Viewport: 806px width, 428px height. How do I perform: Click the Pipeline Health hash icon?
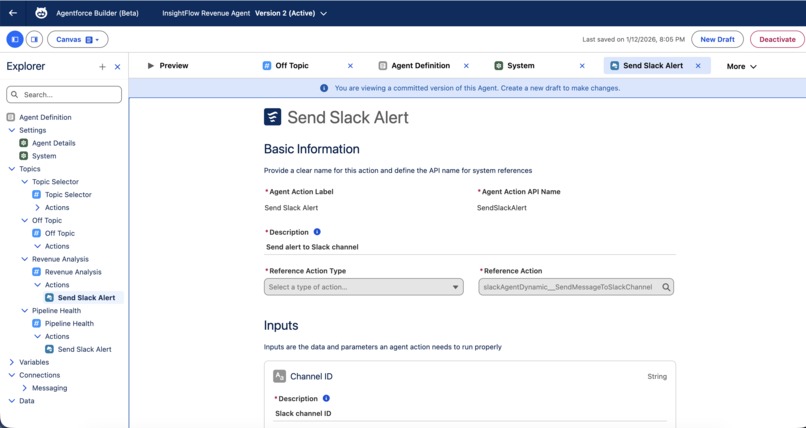(36, 323)
